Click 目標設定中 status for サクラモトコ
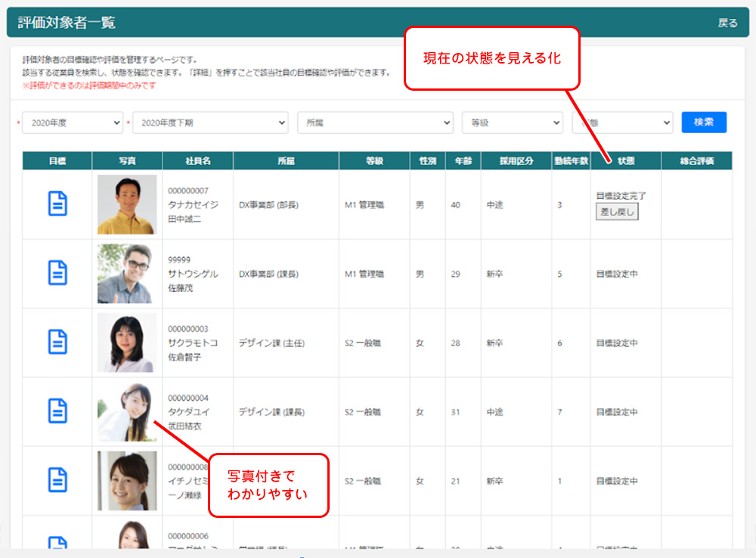This screenshot has height=558, width=756. [x=617, y=343]
